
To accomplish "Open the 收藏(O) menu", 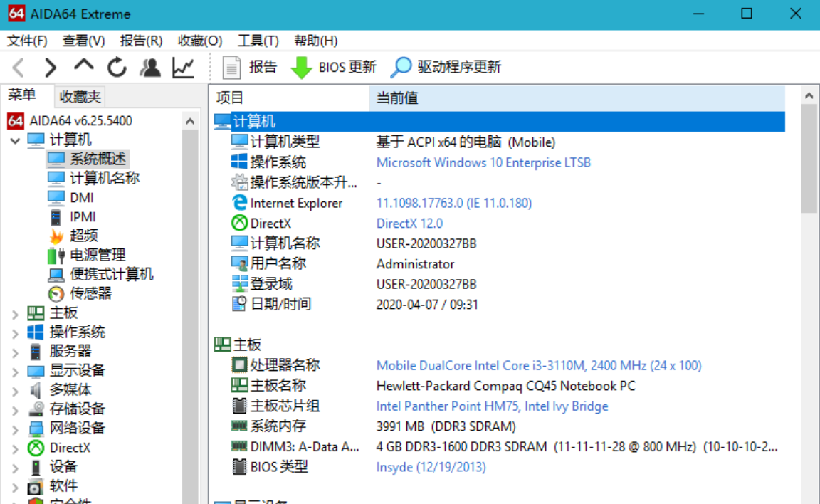I will (200, 41).
